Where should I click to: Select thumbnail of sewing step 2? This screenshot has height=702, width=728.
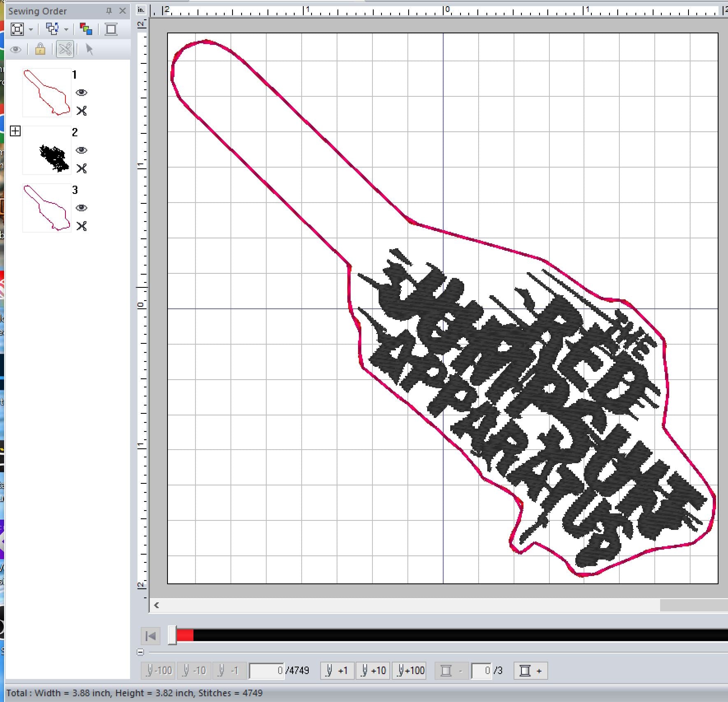tap(47, 150)
